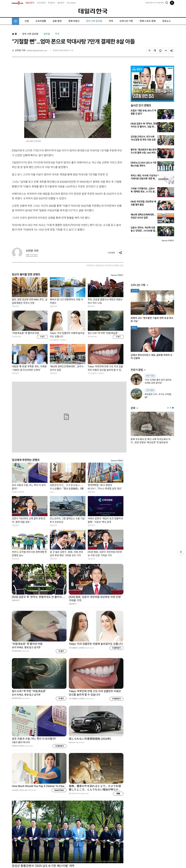The image size is (186, 868).
Task: Open popular article 포토뉴스 2025 남도 K-가든 페스티벌 개막식
Action: pos(152,166)
